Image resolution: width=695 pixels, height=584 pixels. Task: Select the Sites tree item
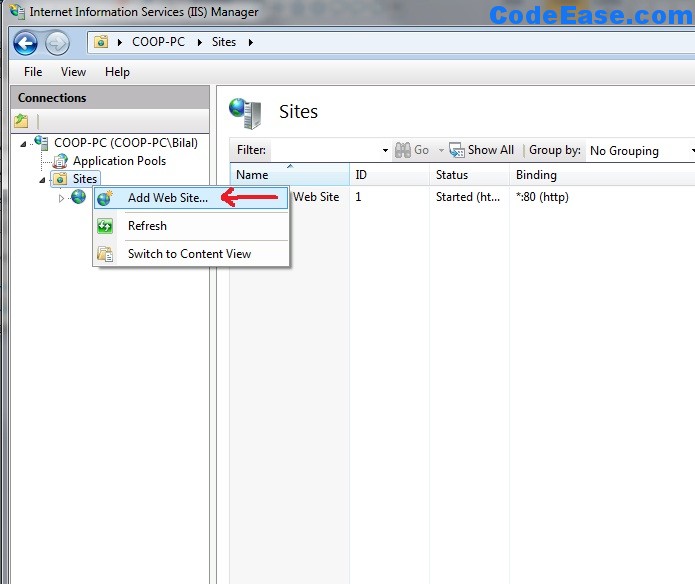pyautogui.click(x=85, y=179)
